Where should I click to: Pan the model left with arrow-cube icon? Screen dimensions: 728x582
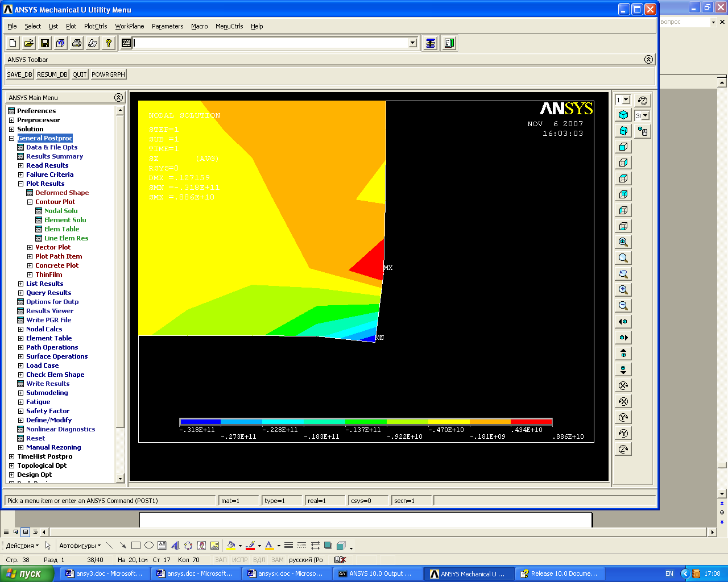click(623, 322)
